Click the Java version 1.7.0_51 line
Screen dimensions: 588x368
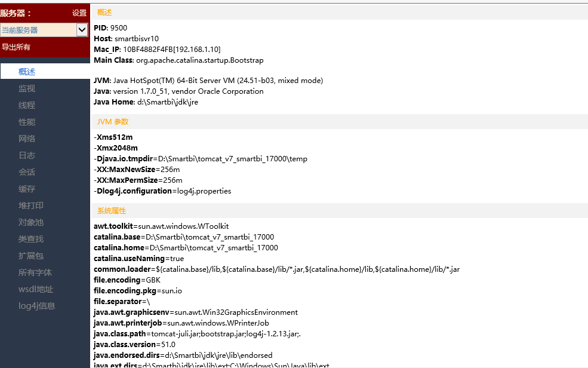(x=178, y=91)
